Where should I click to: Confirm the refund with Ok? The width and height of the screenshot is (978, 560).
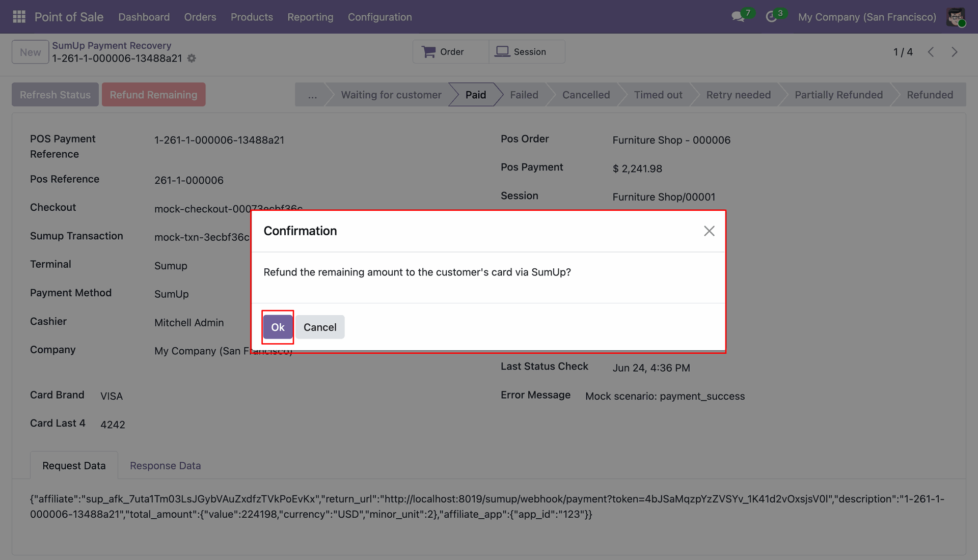tap(278, 327)
